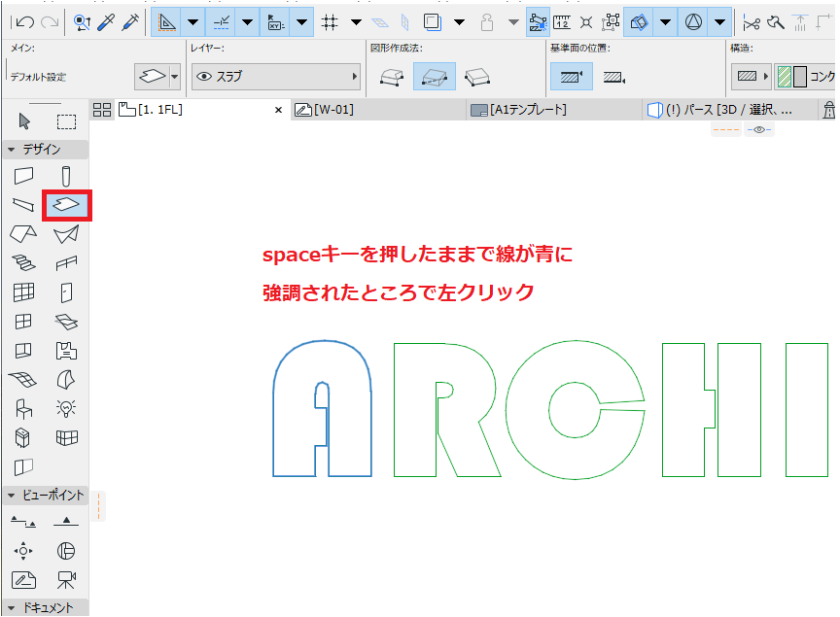Click the Redo arrow icon
Image resolution: width=840 pixels, height=617 pixels.
point(50,22)
